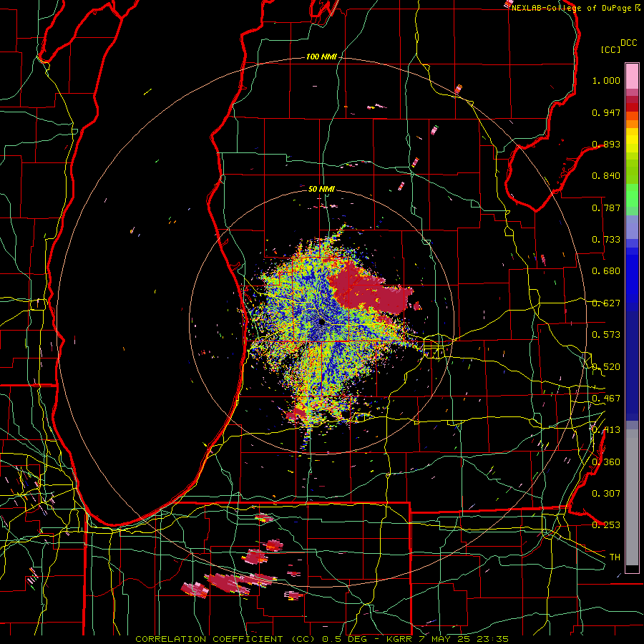Screen dimensions: 644x644
Task: Click the 0.840 scale value
Action: tap(606, 176)
